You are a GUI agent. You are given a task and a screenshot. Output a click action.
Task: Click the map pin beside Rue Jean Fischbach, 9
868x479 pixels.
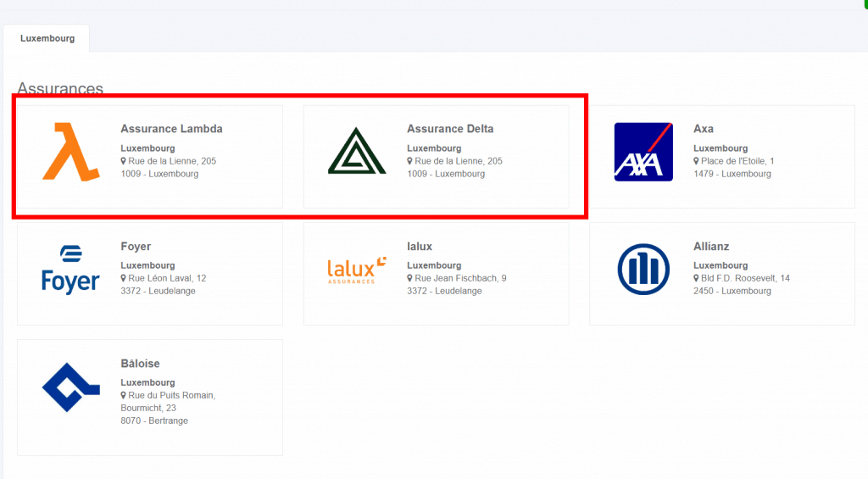pos(409,278)
